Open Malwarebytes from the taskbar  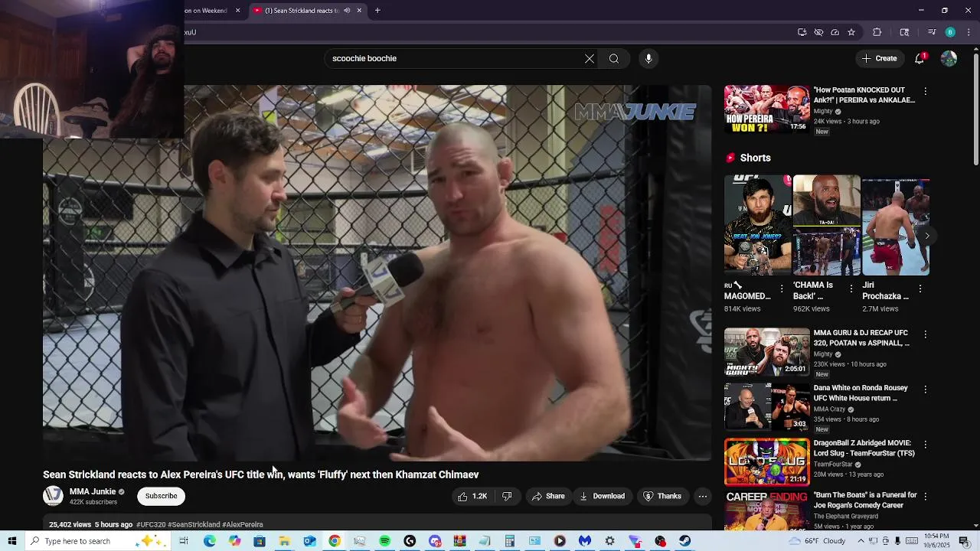coord(585,541)
